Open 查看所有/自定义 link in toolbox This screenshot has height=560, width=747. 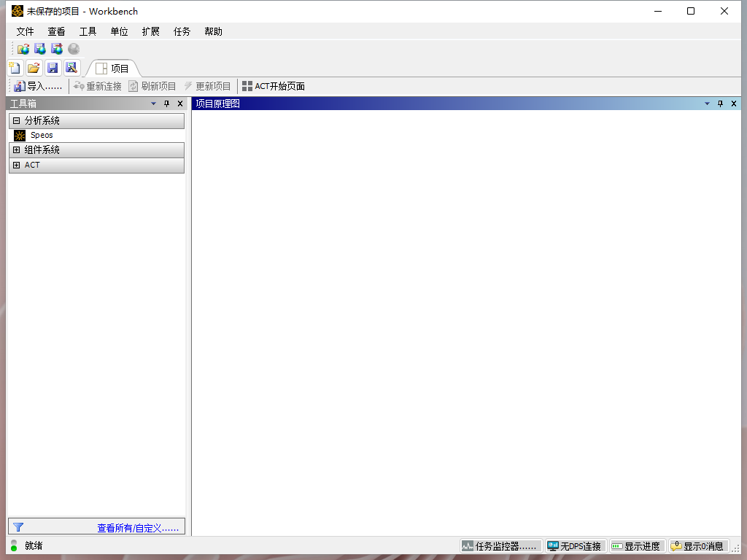coord(138,528)
